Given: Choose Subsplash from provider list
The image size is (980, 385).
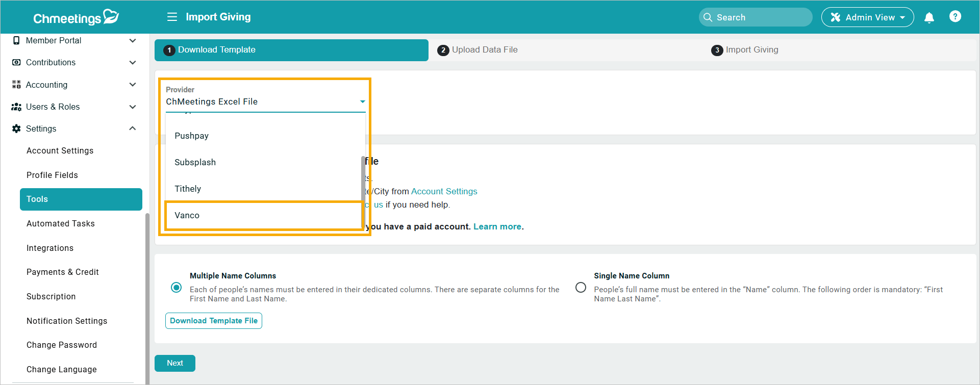Looking at the screenshot, I should pyautogui.click(x=263, y=162).
